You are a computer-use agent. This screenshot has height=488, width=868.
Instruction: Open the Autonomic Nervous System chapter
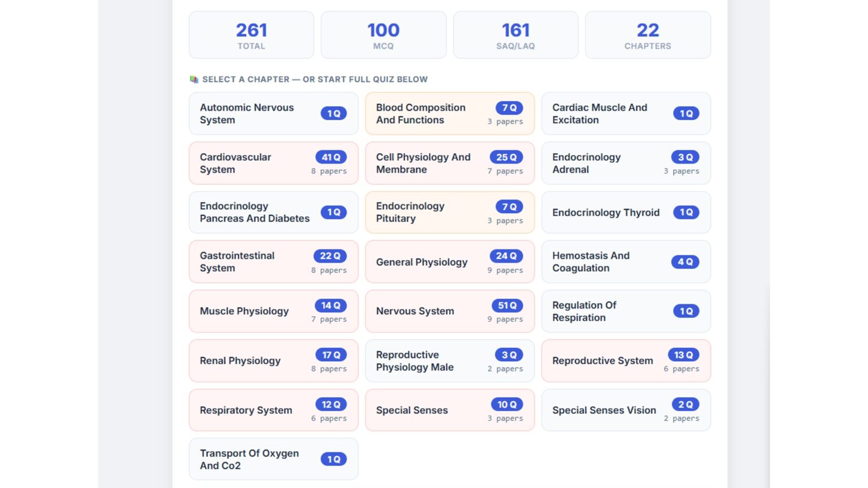point(274,114)
